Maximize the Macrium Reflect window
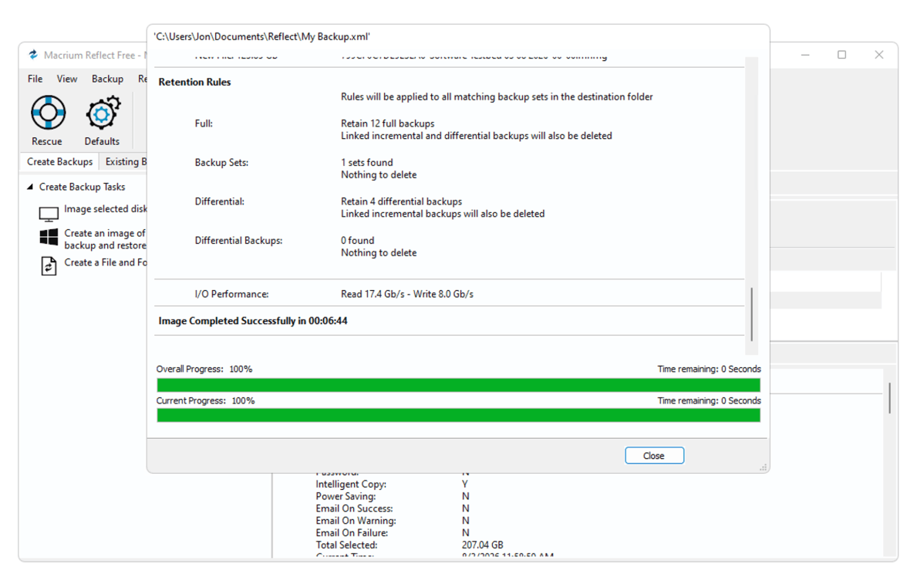This screenshot has width=924, height=581. (x=842, y=55)
